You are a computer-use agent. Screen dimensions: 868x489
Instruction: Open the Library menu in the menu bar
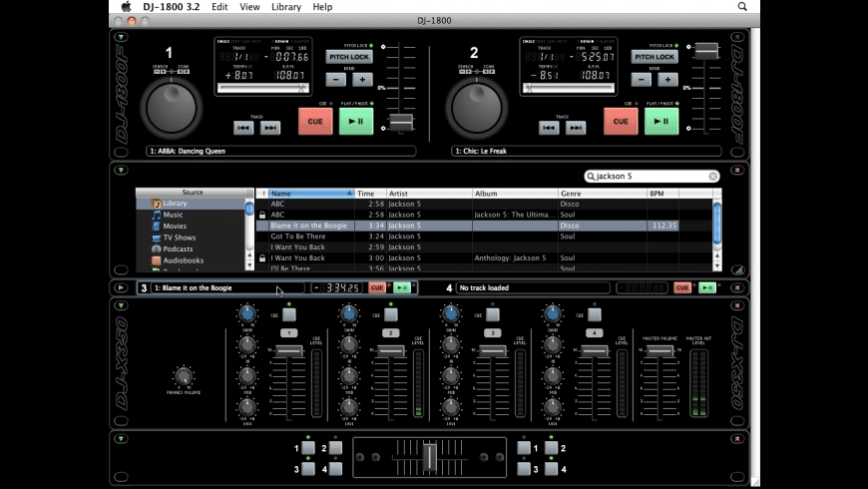(286, 7)
